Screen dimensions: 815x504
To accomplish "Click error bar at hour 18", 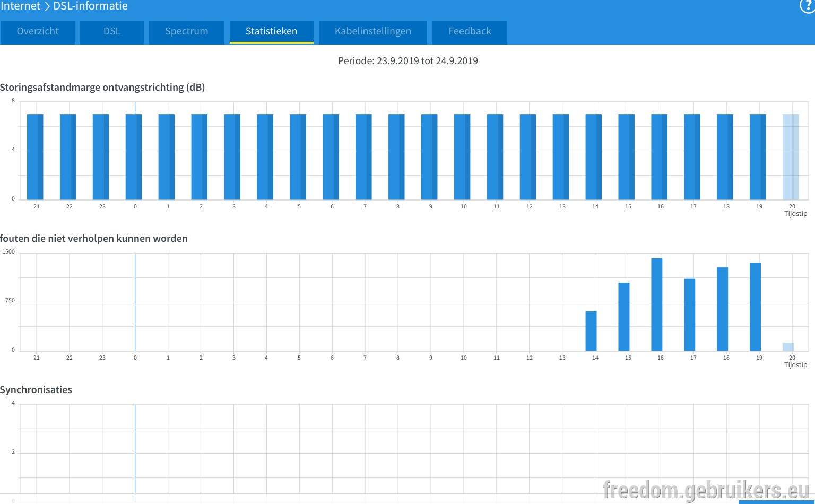I will tap(723, 309).
